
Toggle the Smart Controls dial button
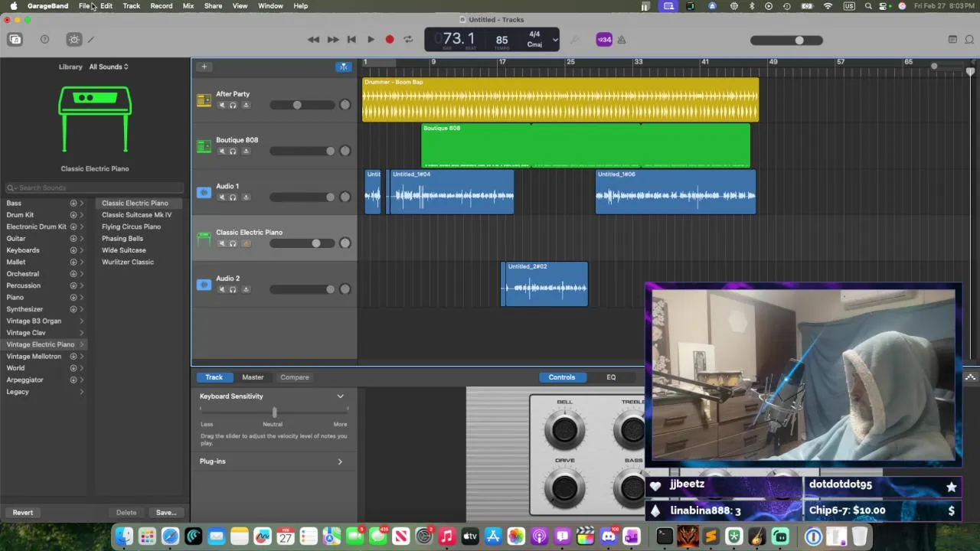click(x=74, y=40)
